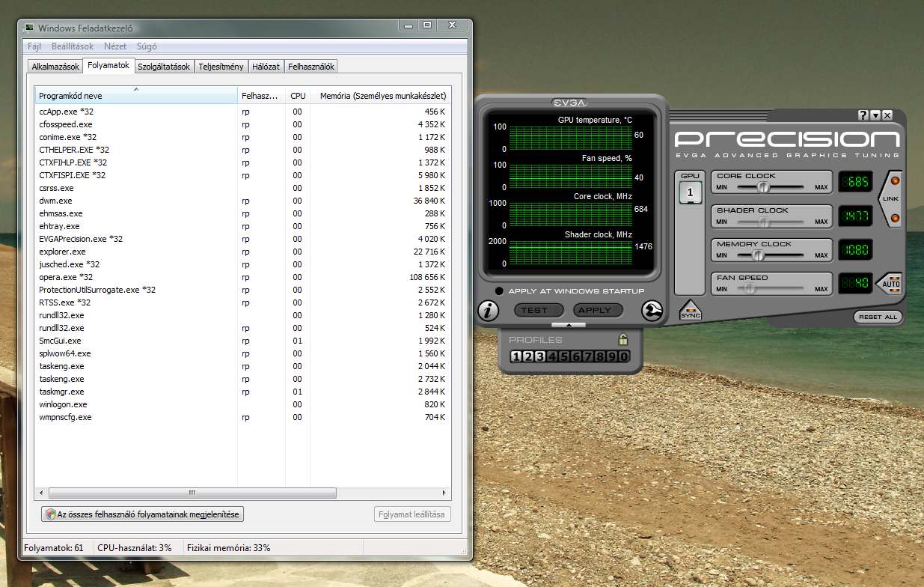Click Folyamat leállítása button
Viewport: 924px width, 587px height.
point(412,514)
